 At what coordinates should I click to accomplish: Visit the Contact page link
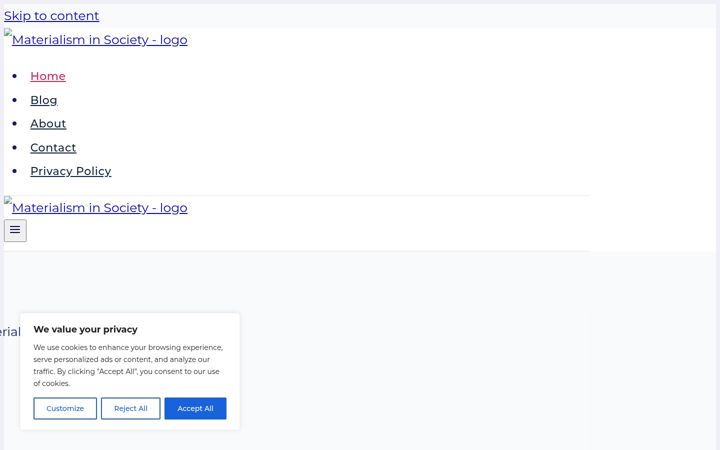[x=53, y=147]
